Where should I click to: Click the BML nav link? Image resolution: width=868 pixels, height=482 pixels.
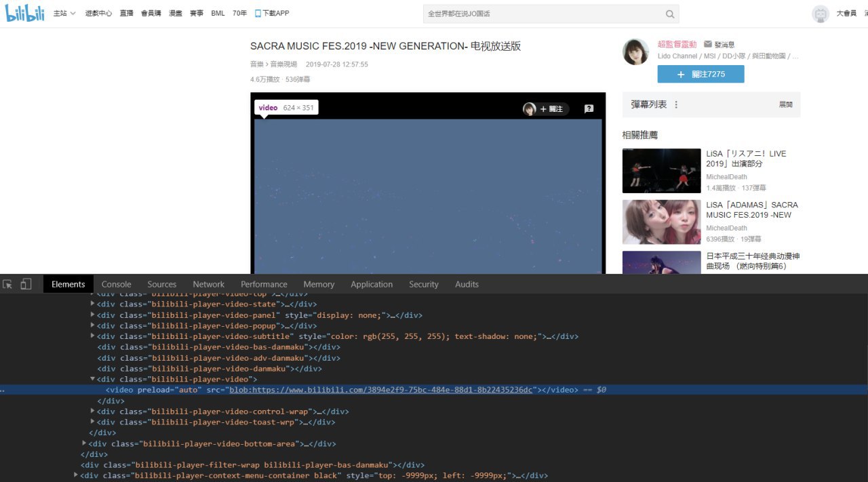(218, 14)
